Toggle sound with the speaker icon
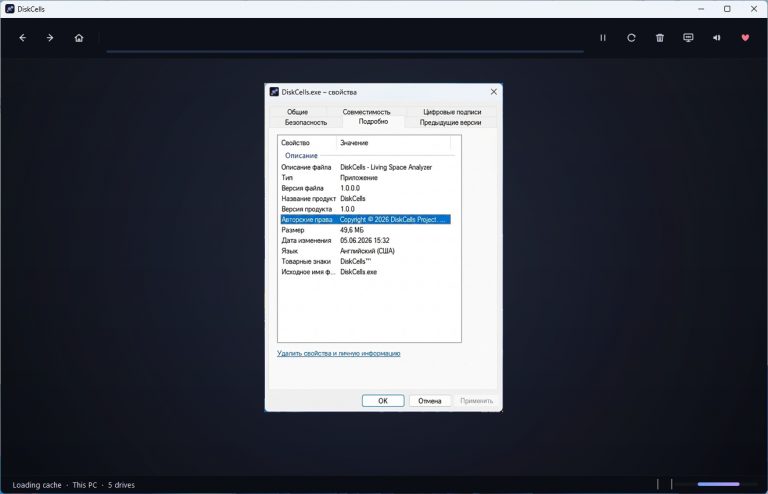 [717, 38]
